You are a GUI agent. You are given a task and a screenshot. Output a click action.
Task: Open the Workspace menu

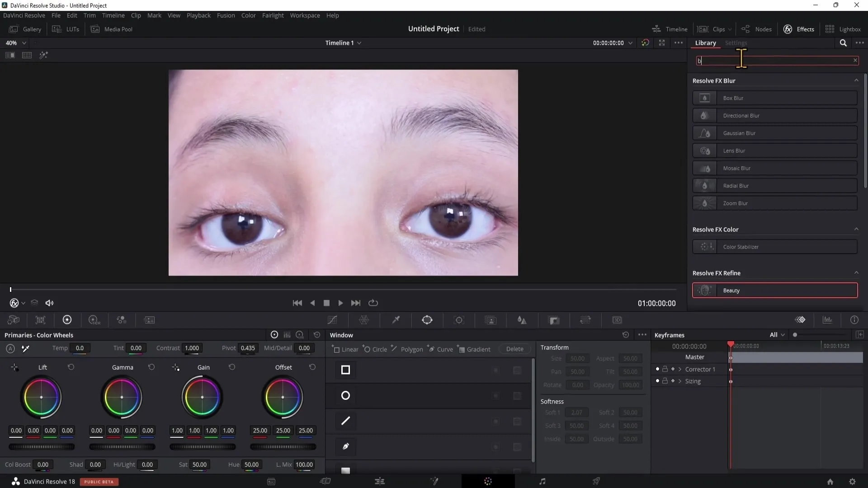305,15
